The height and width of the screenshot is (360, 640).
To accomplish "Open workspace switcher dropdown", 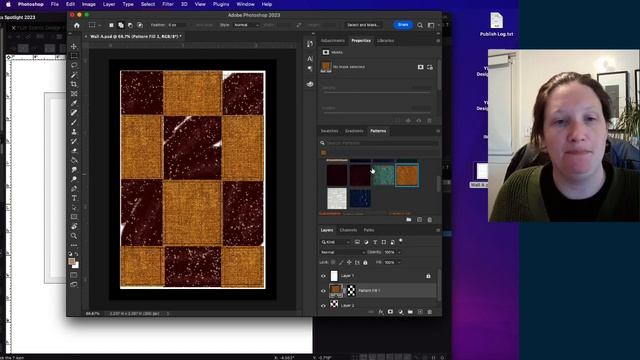I will point(432,25).
